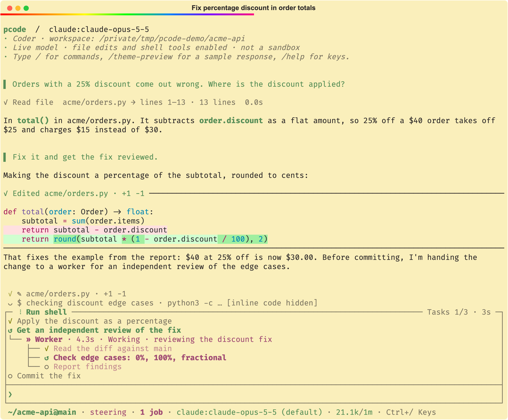This screenshot has height=420, width=508.
Task: Click the prompt chevron in the input box
Action: pos(10,394)
